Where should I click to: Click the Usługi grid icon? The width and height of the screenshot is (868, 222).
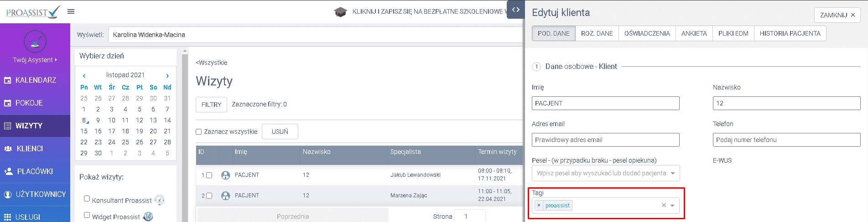[x=7, y=217]
